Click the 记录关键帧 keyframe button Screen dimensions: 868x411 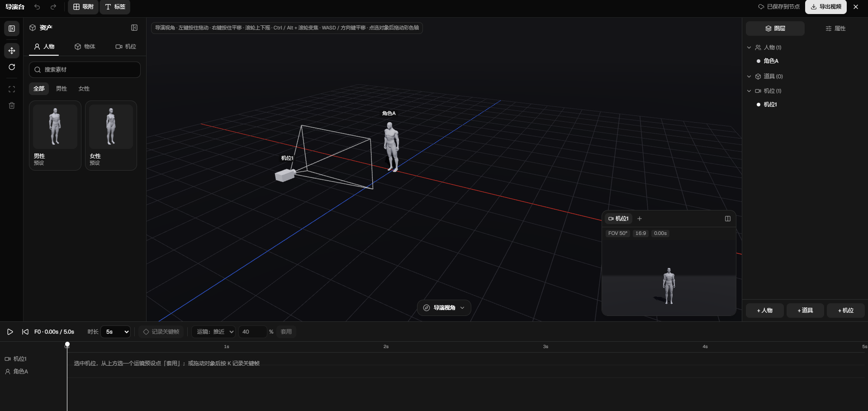tap(161, 332)
